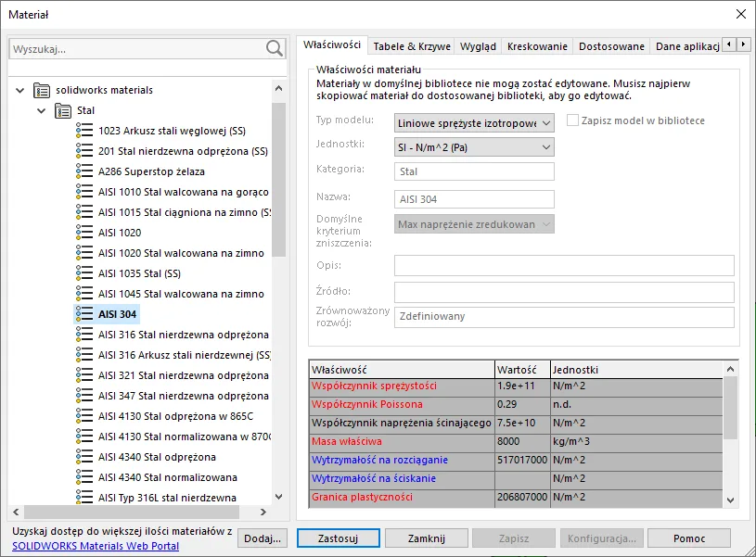Click the icon beside selected AISI 304
The height and width of the screenshot is (557, 756).
tap(83, 314)
